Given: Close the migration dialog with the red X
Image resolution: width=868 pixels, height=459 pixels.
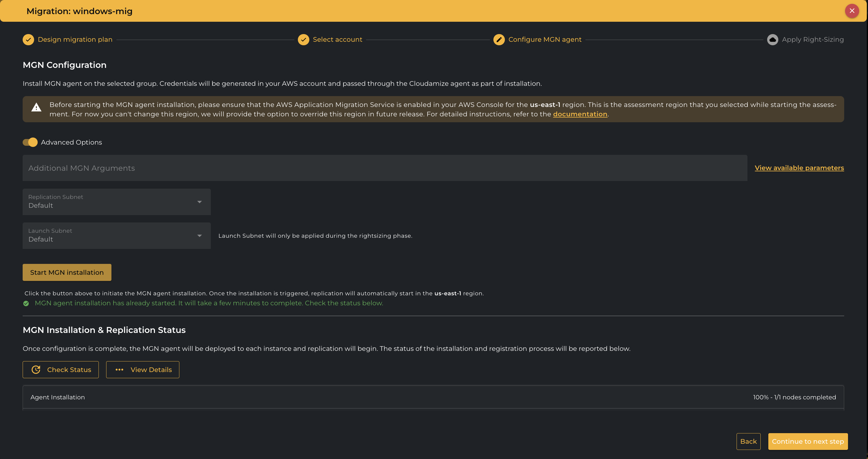Looking at the screenshot, I should point(852,11).
